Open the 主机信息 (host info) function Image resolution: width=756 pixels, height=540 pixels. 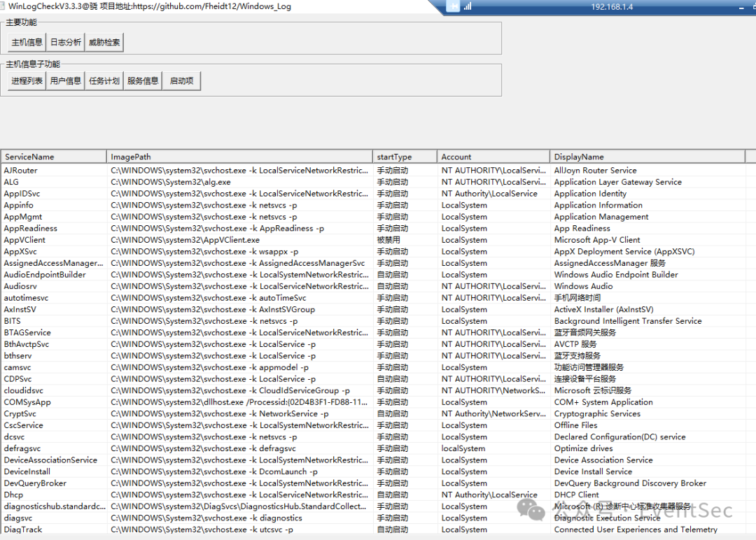coord(27,43)
